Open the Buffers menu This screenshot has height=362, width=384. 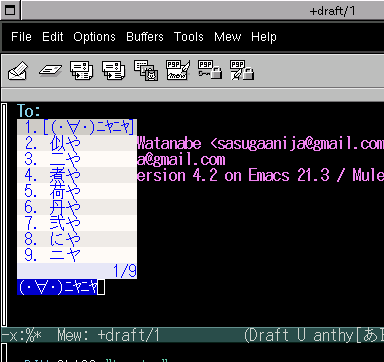145,37
